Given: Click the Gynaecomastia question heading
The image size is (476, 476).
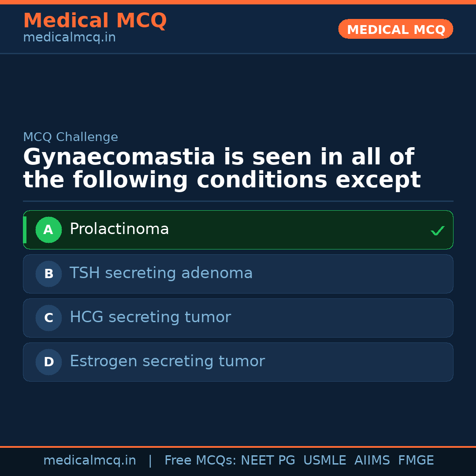Looking at the screenshot, I should tap(222, 169).
